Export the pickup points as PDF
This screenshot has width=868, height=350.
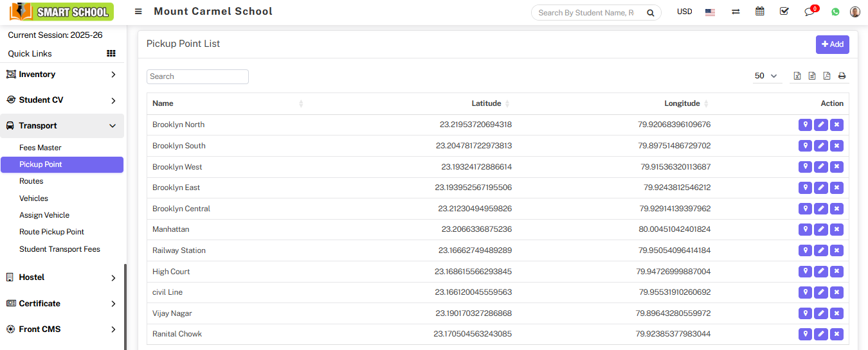coord(827,76)
